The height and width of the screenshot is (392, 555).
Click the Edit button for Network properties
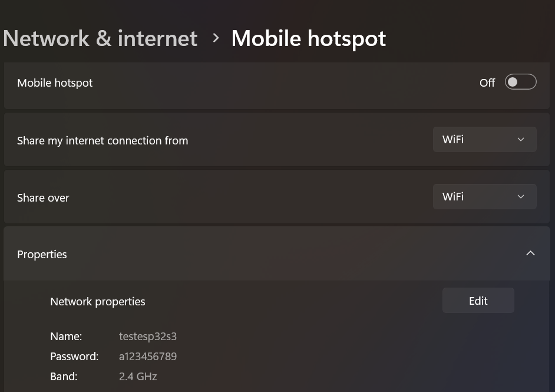tap(478, 301)
